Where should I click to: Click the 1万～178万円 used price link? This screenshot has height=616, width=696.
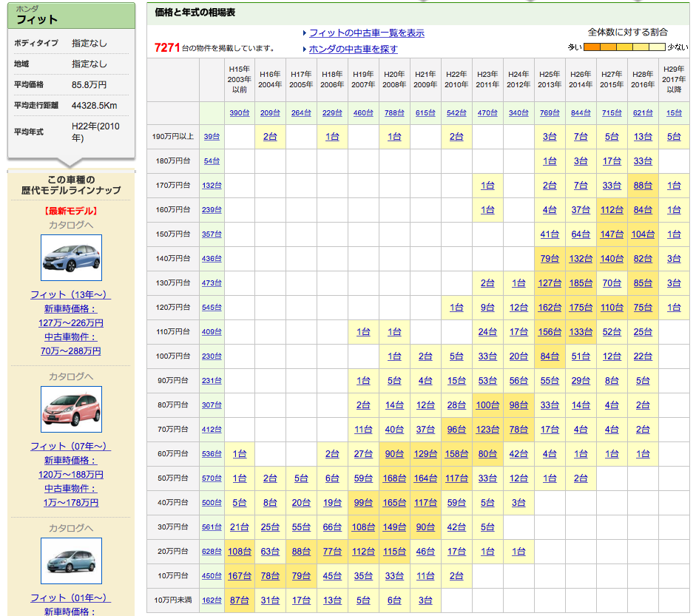(x=70, y=503)
